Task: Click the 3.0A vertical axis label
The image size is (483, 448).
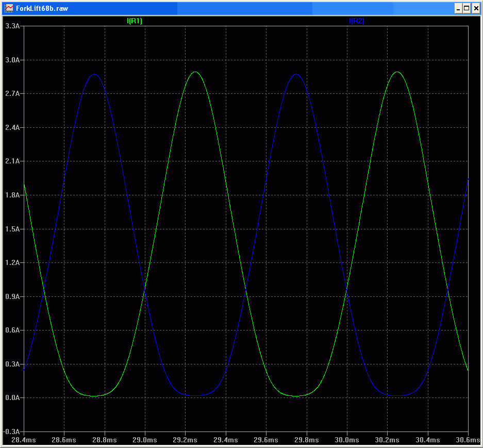Action: click(x=13, y=60)
